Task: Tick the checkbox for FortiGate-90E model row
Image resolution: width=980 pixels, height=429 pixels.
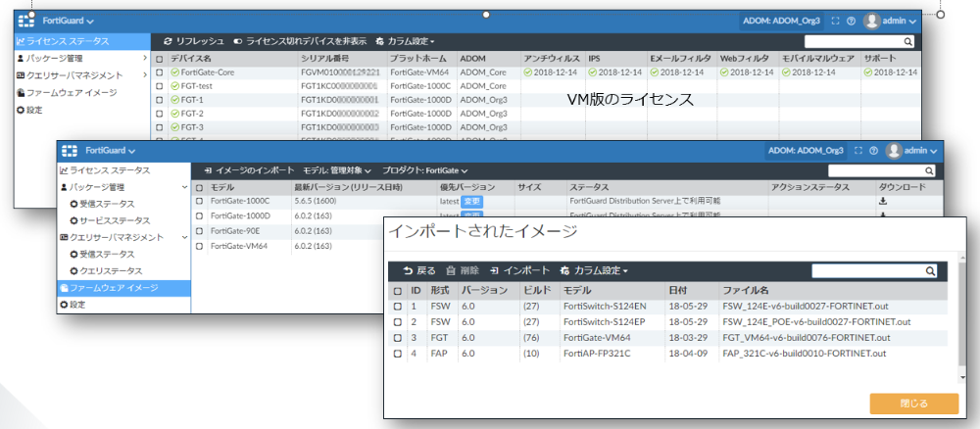Action: 199,231
